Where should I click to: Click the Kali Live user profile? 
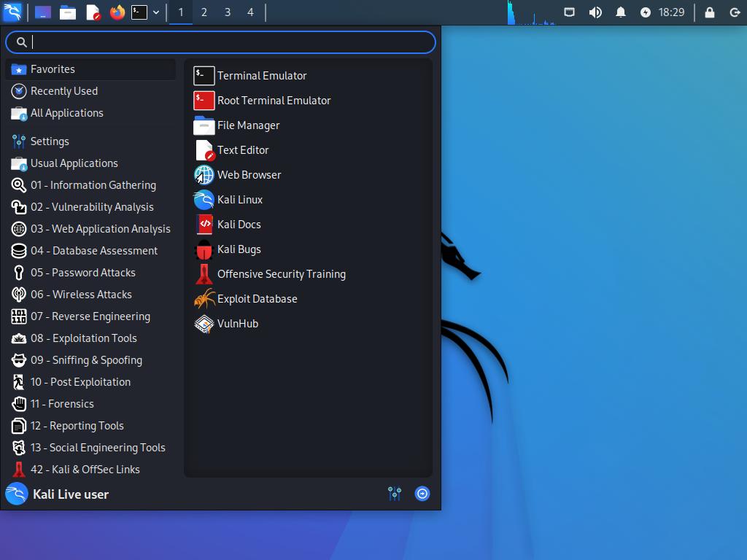(x=57, y=494)
